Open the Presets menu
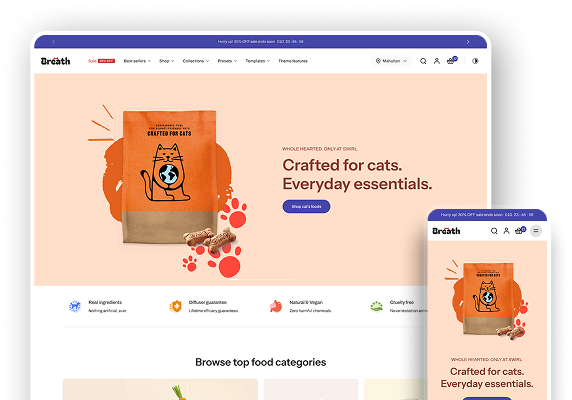 click(x=227, y=61)
